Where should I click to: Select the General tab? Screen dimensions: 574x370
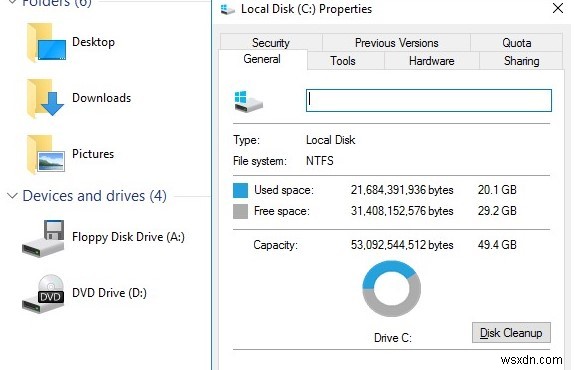tap(262, 59)
